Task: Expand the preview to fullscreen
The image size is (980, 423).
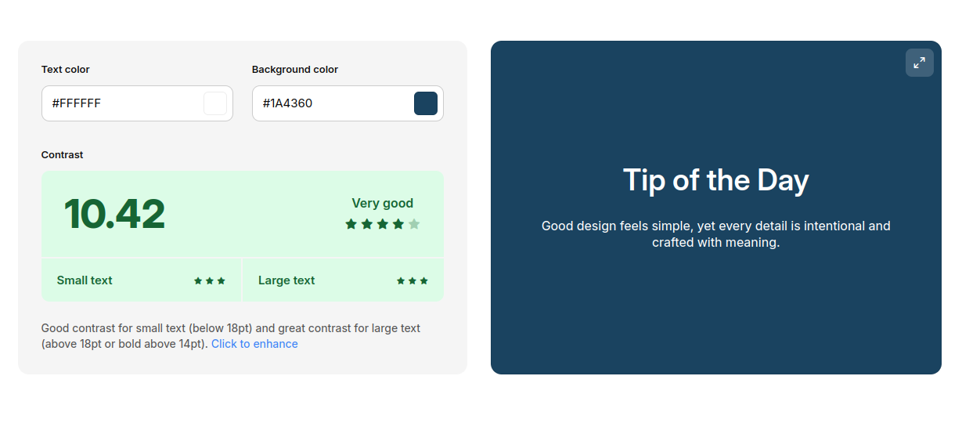Action: coord(919,63)
